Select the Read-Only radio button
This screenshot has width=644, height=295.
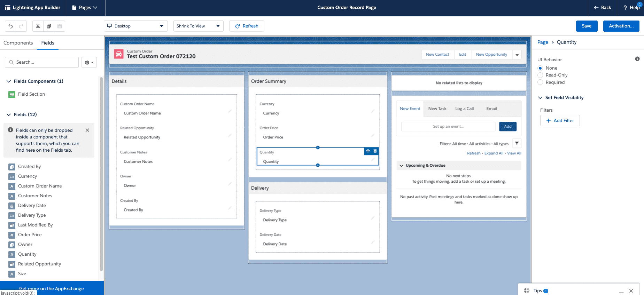[540, 75]
